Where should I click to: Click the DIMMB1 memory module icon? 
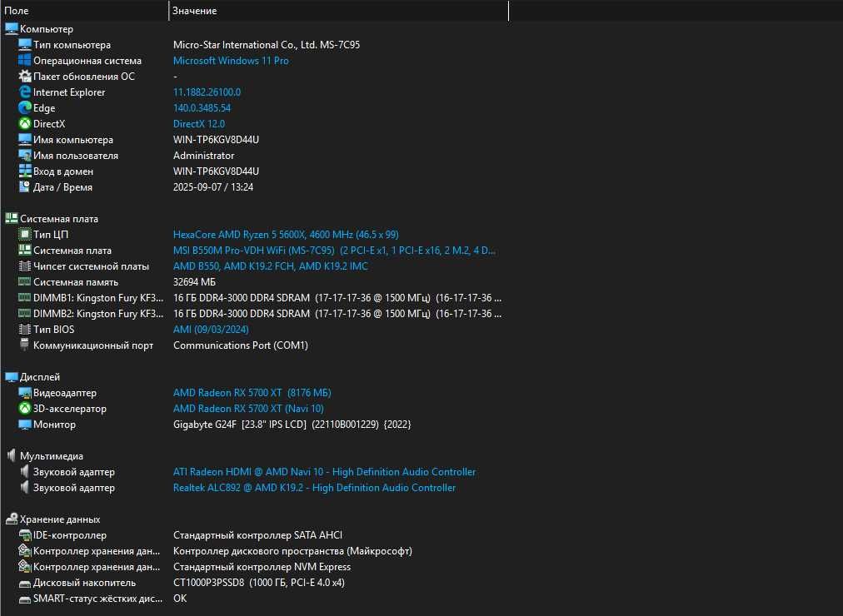pyautogui.click(x=25, y=297)
